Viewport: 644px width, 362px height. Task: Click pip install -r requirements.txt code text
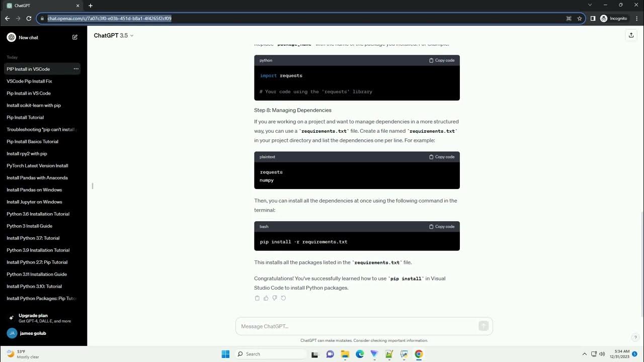tap(303, 242)
